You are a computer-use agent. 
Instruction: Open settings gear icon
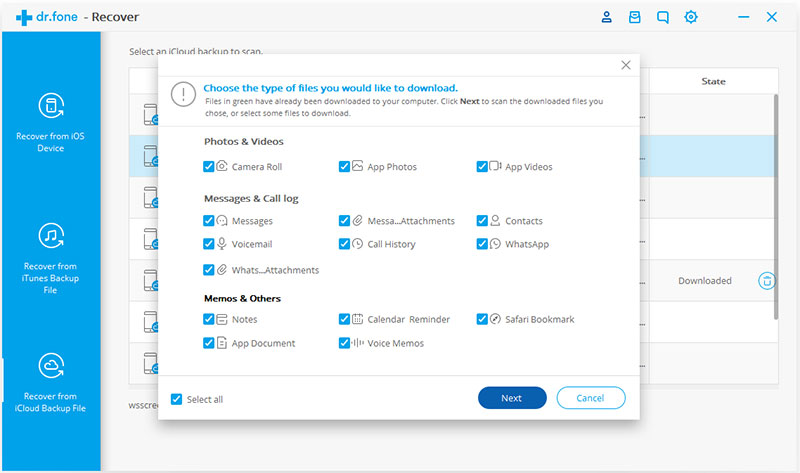click(x=690, y=17)
